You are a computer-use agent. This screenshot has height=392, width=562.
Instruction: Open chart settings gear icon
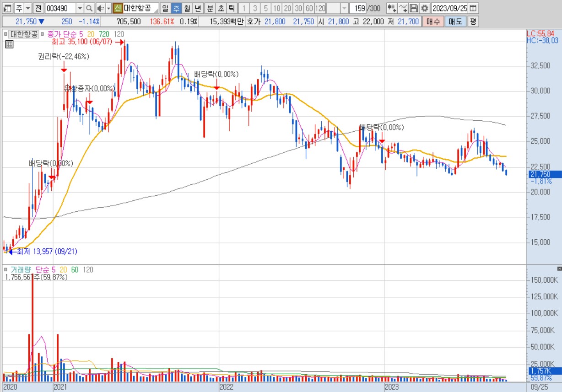point(425,8)
